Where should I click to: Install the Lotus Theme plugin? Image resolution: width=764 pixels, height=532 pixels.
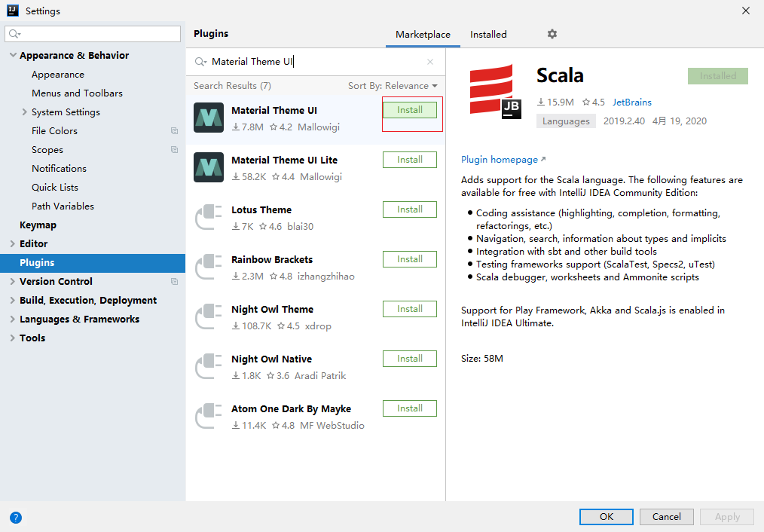(x=410, y=209)
